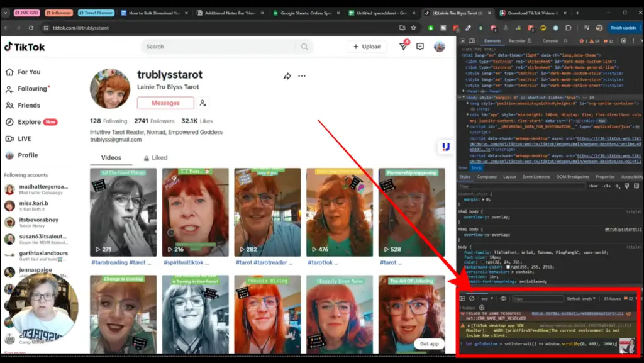Click the Get app button
644x363 pixels.
(429, 343)
